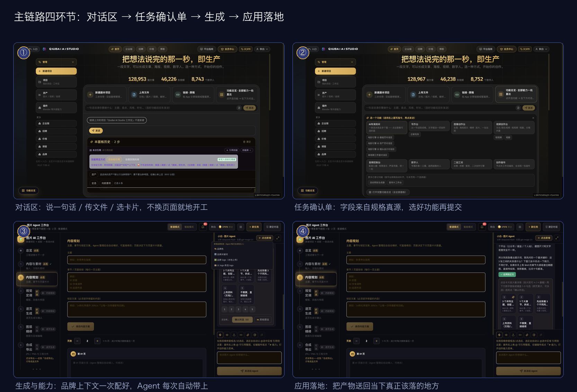This screenshot has height=392, width=577.
Task: Click upload icon in screenshot 3 agent toolbar
Action: click(234, 335)
